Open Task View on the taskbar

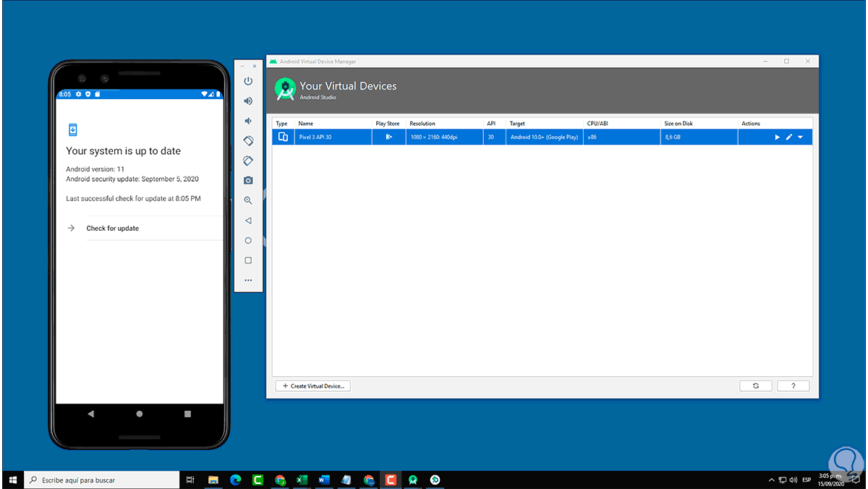pyautogui.click(x=190, y=480)
